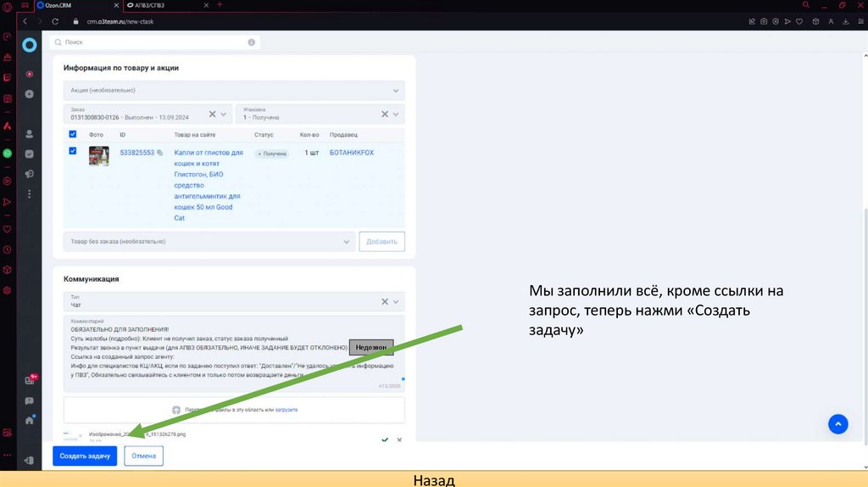
Task: Open browser downloads icon
Action: tap(845, 21)
